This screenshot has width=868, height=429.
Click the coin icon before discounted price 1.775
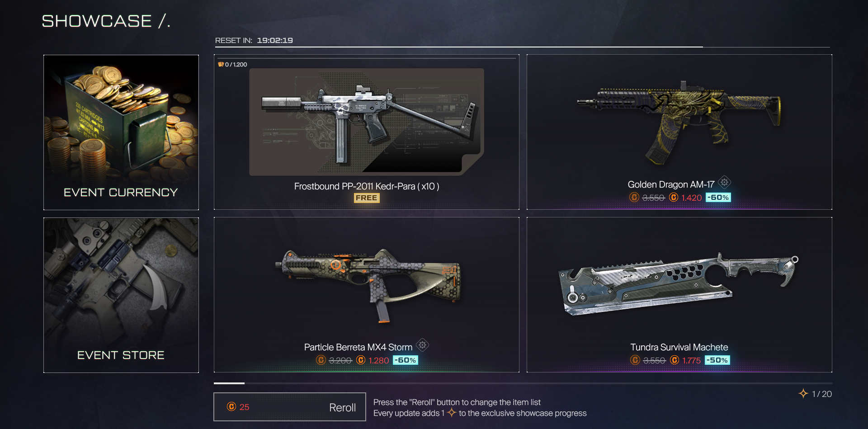click(x=675, y=360)
